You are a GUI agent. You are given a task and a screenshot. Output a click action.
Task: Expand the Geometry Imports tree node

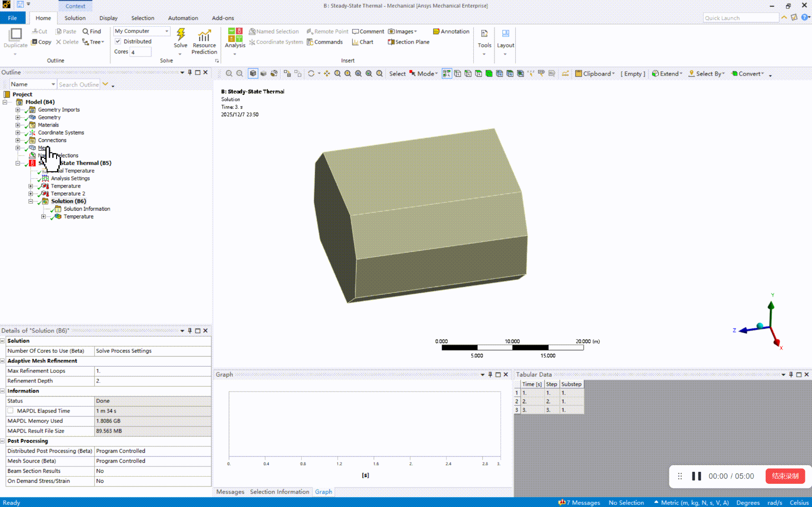(17, 110)
